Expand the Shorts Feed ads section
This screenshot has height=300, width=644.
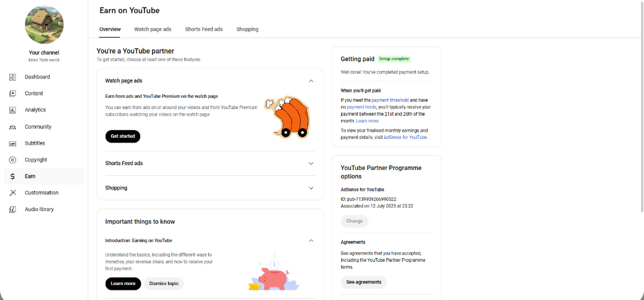pos(311,163)
